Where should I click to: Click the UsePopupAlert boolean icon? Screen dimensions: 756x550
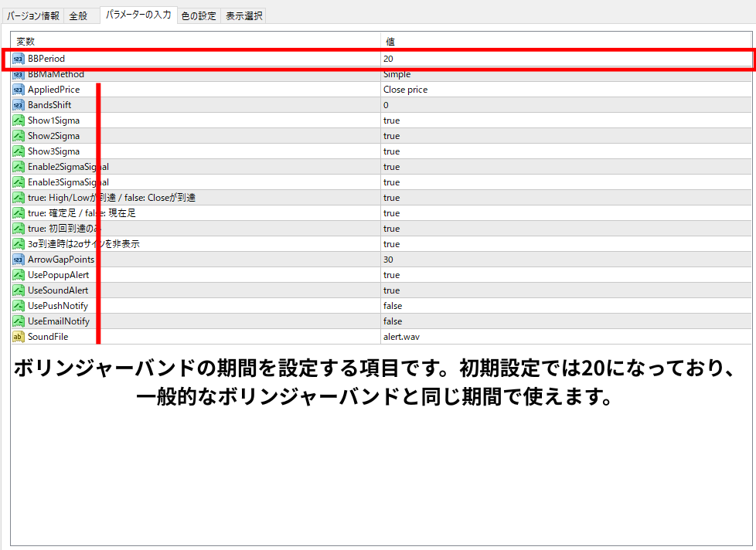pos(19,275)
